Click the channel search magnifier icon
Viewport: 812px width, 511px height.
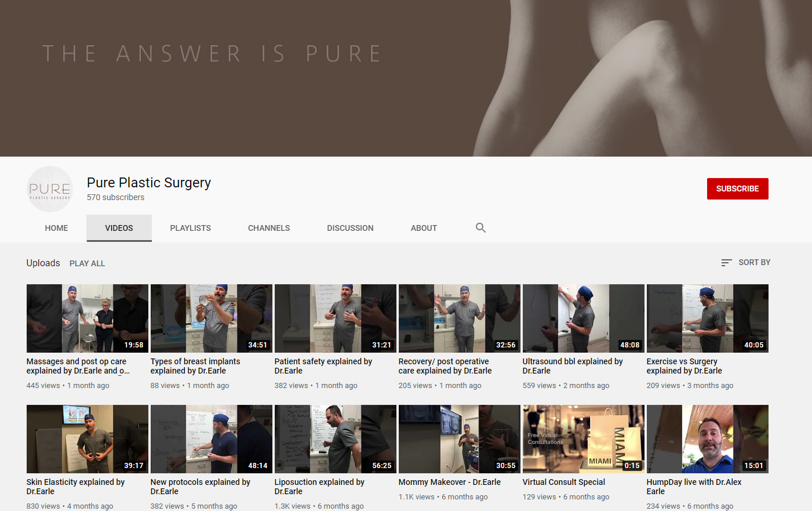point(480,228)
